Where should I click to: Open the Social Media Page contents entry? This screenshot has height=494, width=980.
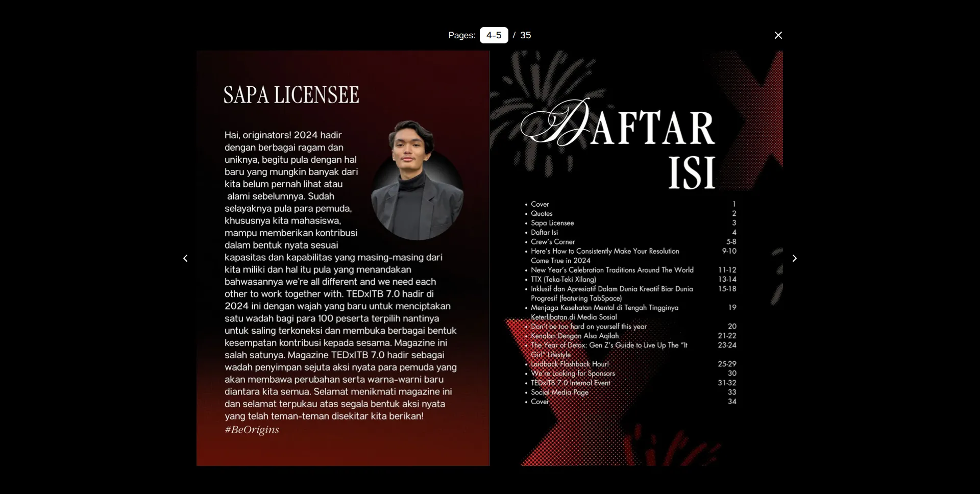coord(559,392)
